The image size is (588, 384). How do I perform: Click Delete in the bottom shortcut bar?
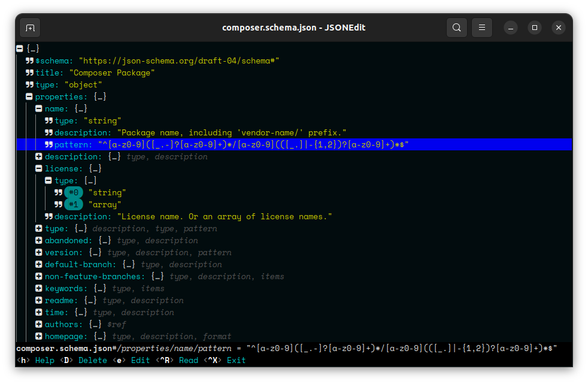pos(92,361)
